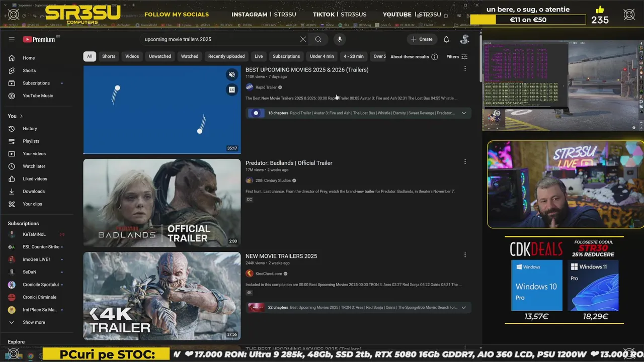This screenshot has width=644, height=362.
Task: Open more options for BEST UPCOMING MOVIES video
Action: pyautogui.click(x=465, y=68)
